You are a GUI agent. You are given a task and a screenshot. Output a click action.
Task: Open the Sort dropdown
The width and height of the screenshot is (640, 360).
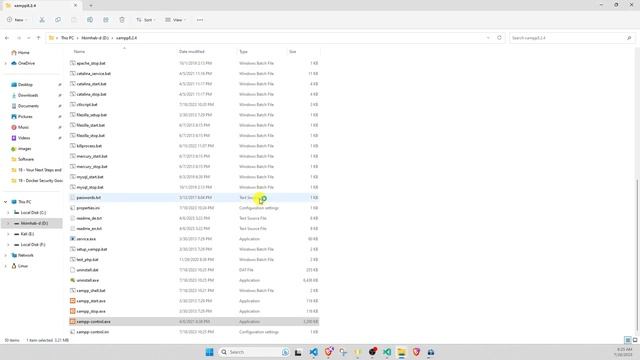click(x=145, y=20)
